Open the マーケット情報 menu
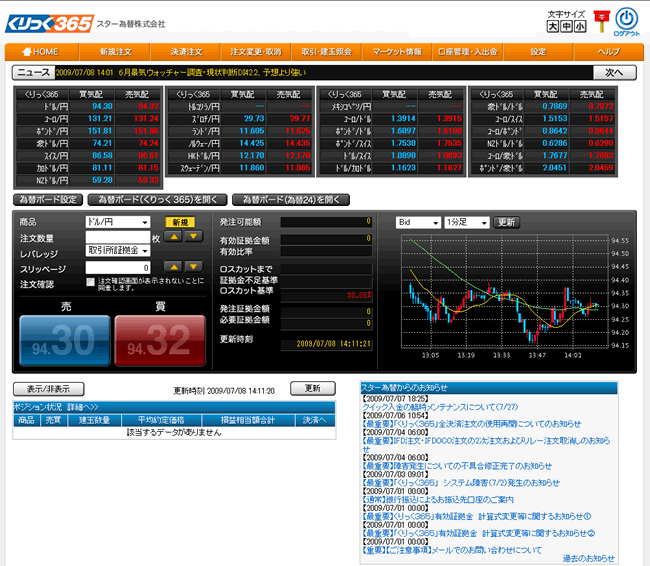The image size is (650, 566). coord(397,52)
